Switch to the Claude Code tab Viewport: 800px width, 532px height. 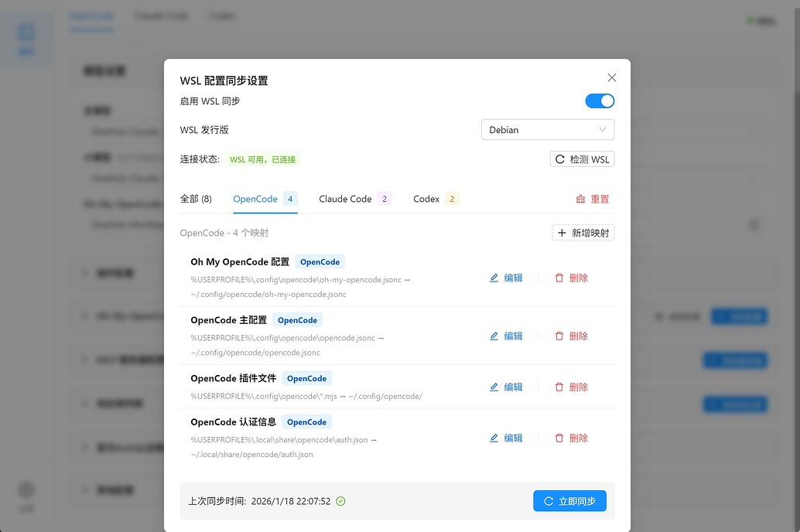click(355, 199)
